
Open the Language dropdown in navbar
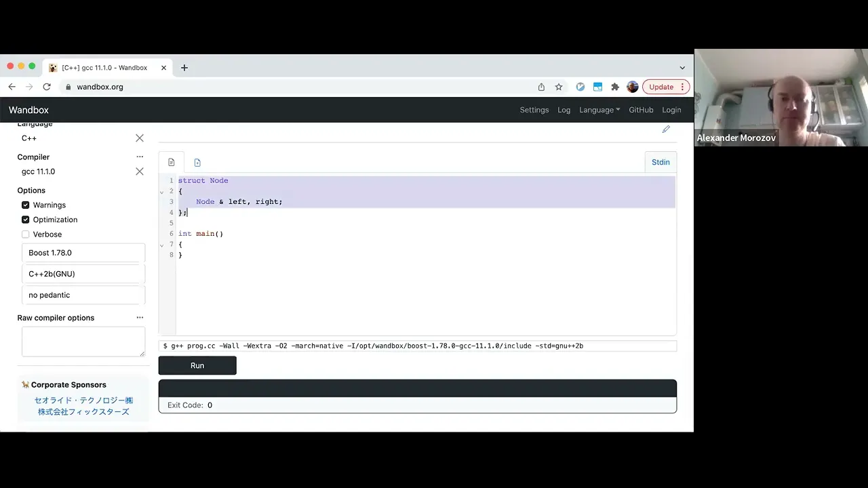[x=599, y=110]
